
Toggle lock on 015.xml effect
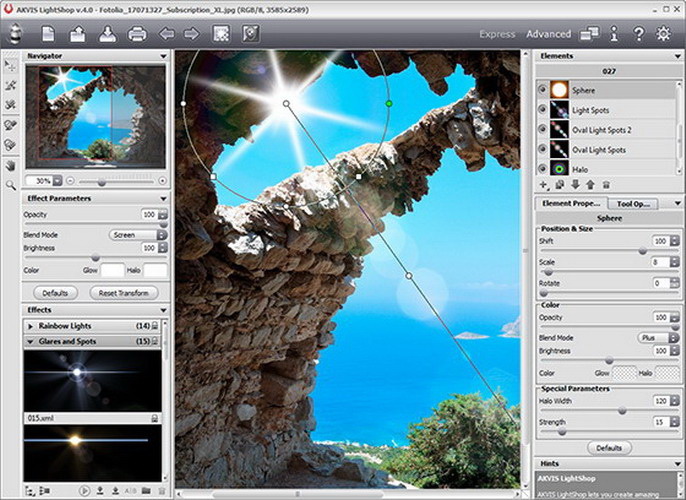coord(154,419)
